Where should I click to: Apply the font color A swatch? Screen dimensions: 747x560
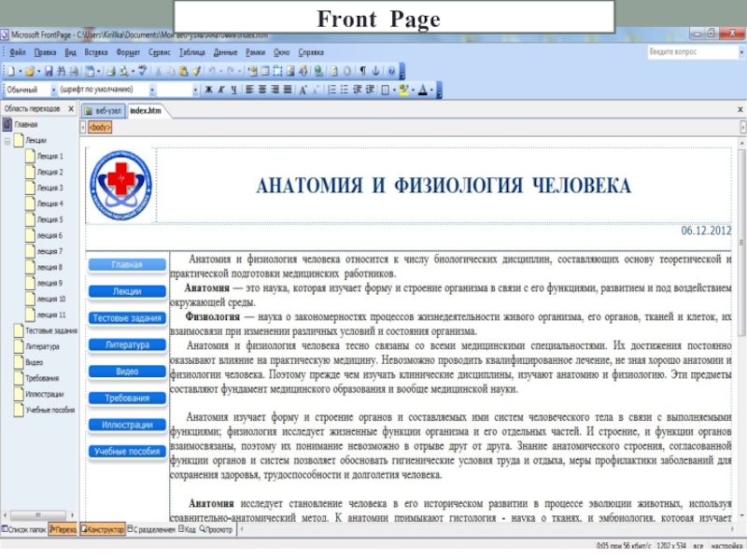(x=423, y=90)
